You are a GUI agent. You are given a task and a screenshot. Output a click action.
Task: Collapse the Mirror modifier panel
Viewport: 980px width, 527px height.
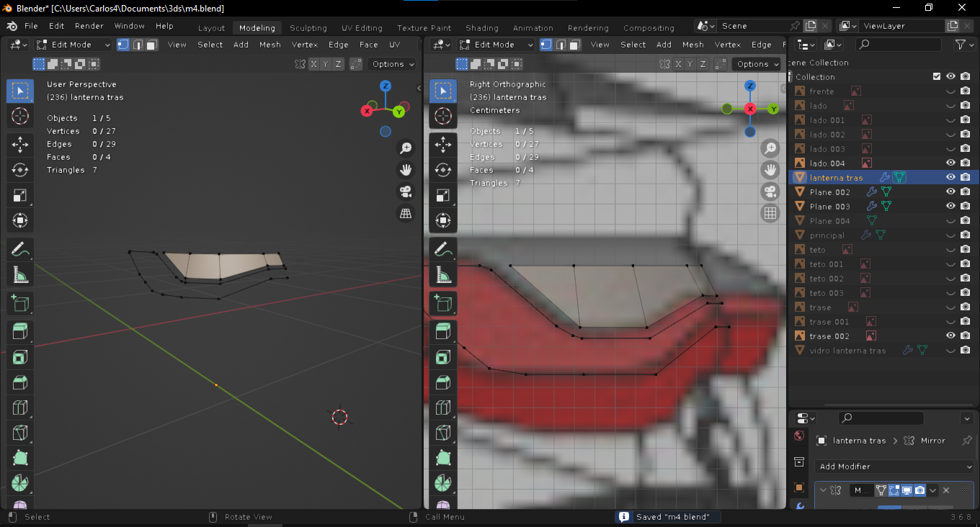click(x=824, y=490)
